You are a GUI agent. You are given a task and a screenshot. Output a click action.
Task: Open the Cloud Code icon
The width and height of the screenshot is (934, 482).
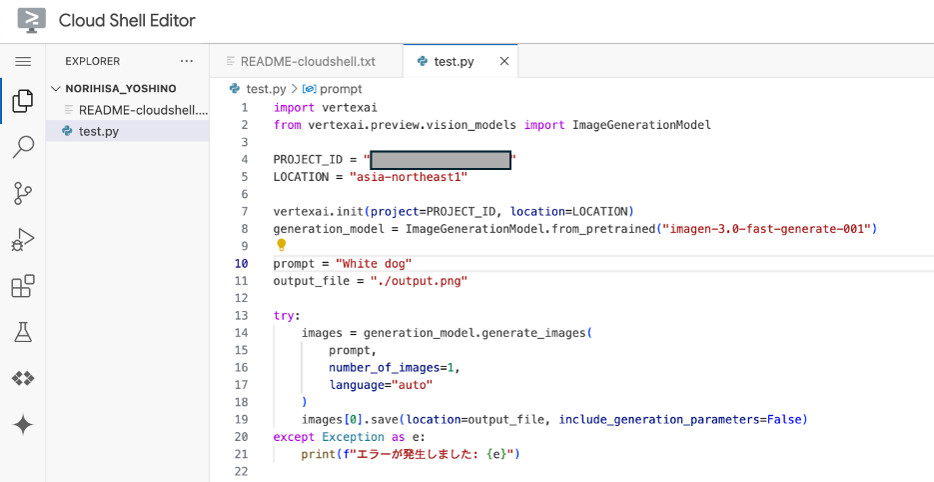[22, 379]
